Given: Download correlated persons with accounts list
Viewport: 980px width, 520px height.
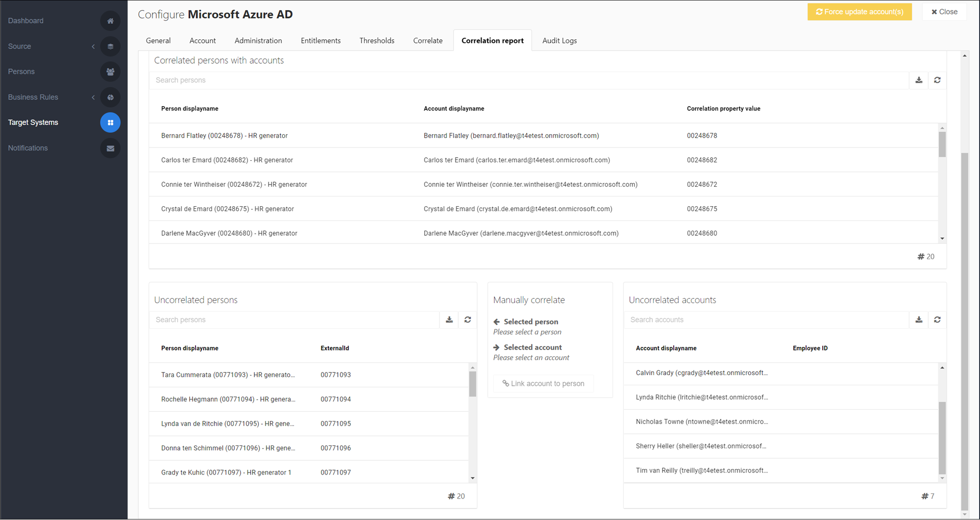Looking at the screenshot, I should (919, 80).
